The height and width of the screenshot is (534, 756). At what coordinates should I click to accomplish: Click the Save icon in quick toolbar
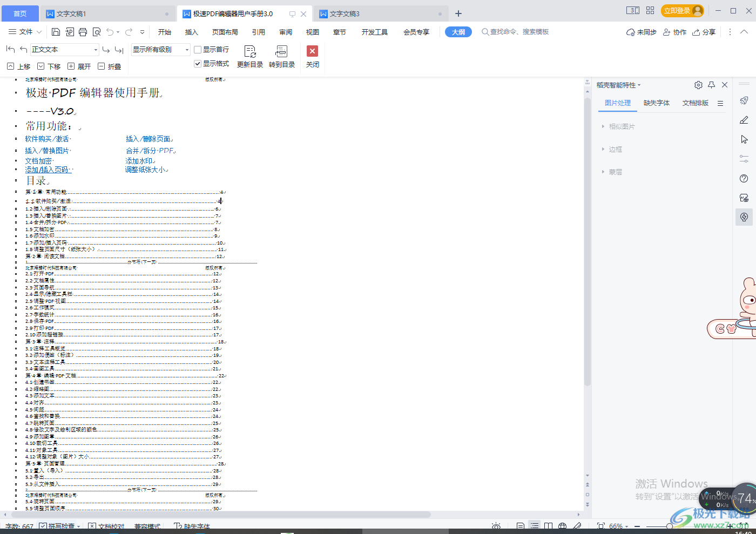click(56, 32)
